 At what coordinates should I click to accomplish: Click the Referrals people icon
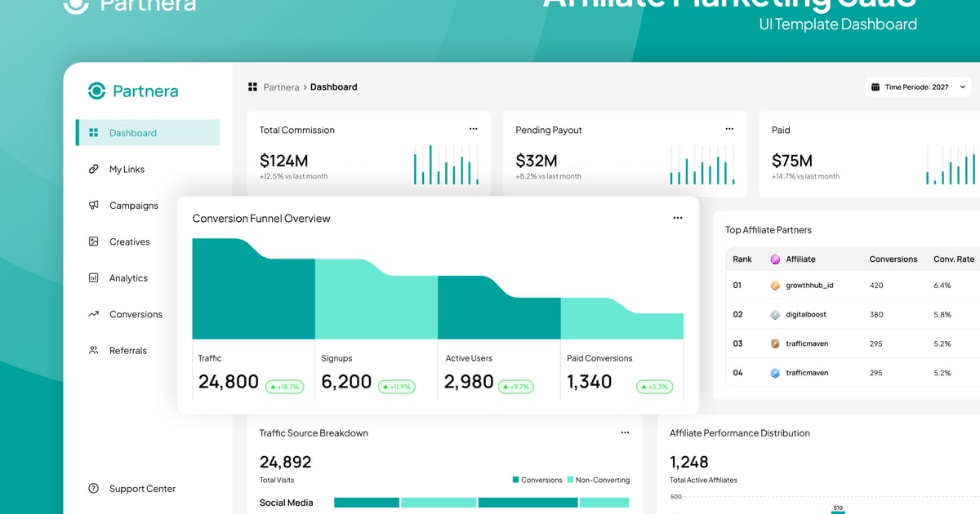pyautogui.click(x=93, y=351)
